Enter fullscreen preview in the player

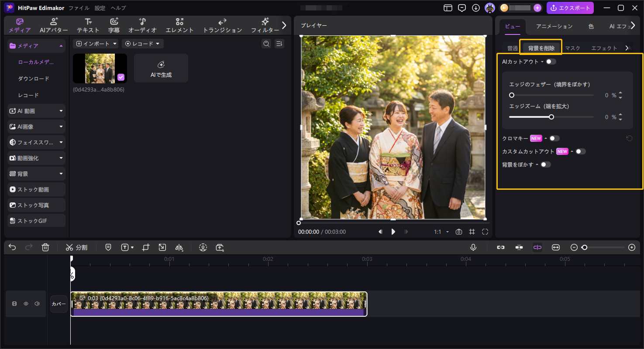tap(485, 232)
